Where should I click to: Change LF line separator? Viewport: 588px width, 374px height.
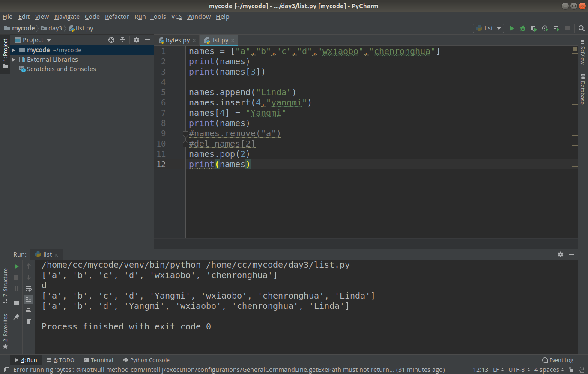498,370
